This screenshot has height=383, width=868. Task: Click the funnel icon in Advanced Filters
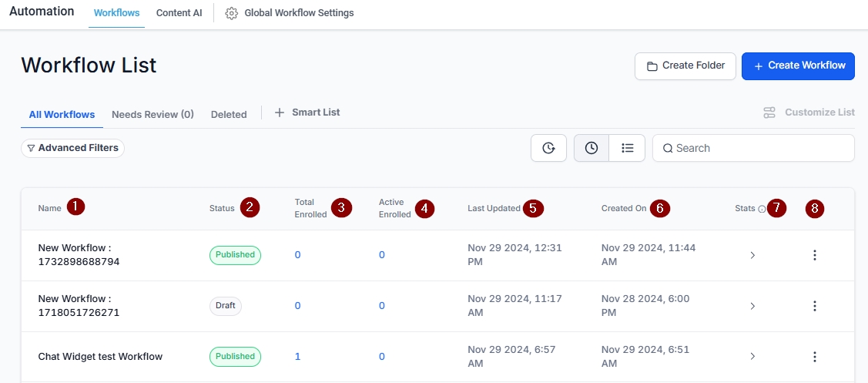[31, 148]
